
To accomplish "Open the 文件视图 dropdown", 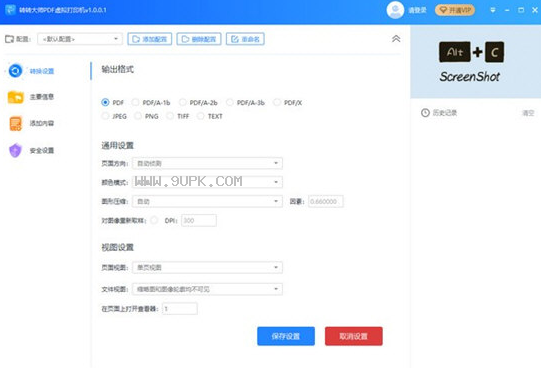I will [207, 289].
